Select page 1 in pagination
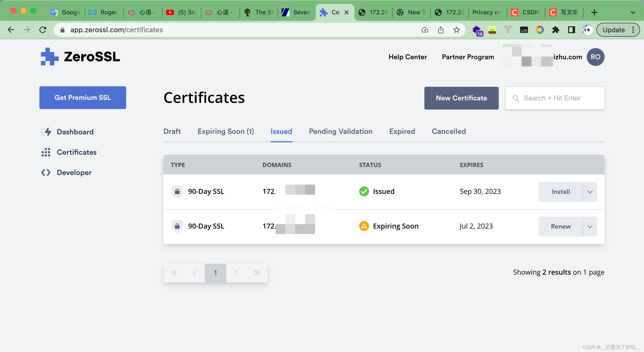644x352 pixels. tap(215, 273)
